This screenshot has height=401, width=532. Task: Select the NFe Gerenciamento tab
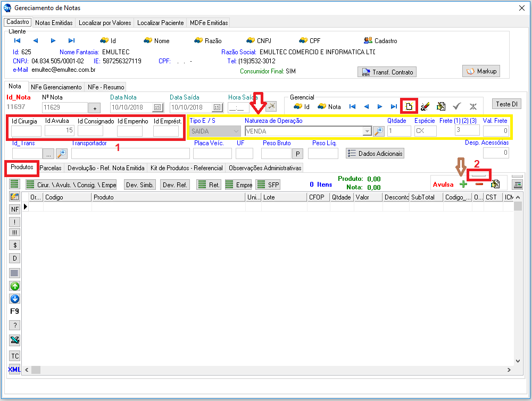56,87
